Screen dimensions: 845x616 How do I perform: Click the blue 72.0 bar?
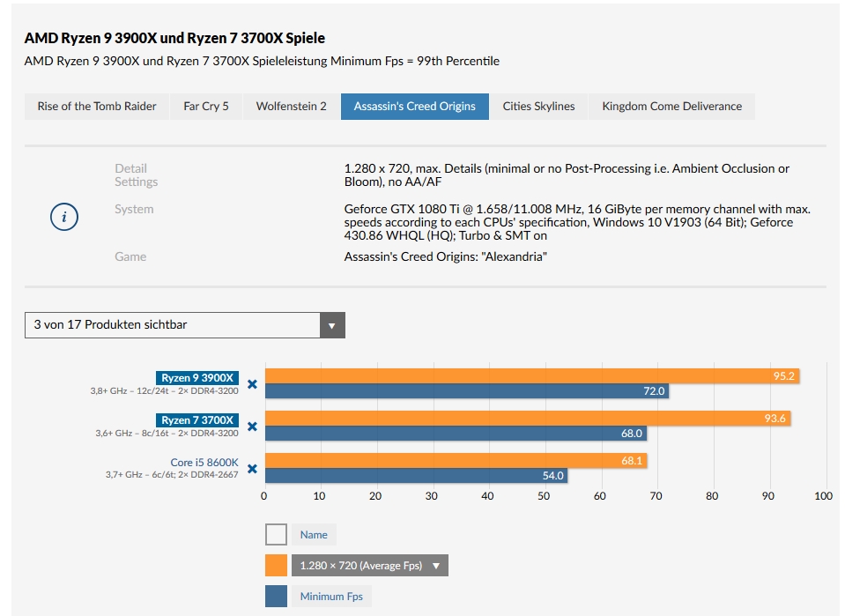point(467,390)
